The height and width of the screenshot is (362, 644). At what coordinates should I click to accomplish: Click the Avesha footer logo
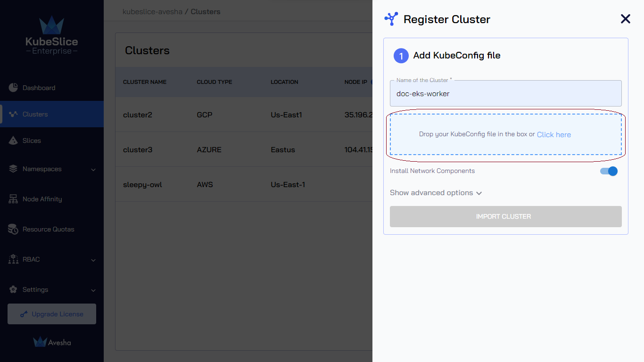pos(52,342)
